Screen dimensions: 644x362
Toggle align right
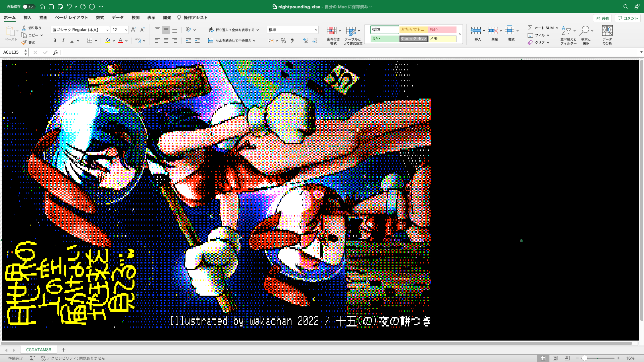point(175,41)
